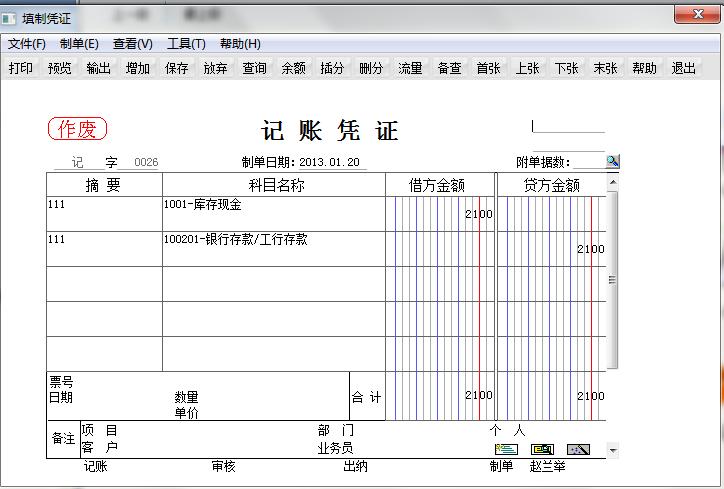
Task: Click the 附单据数 input field
Action: click(x=588, y=162)
